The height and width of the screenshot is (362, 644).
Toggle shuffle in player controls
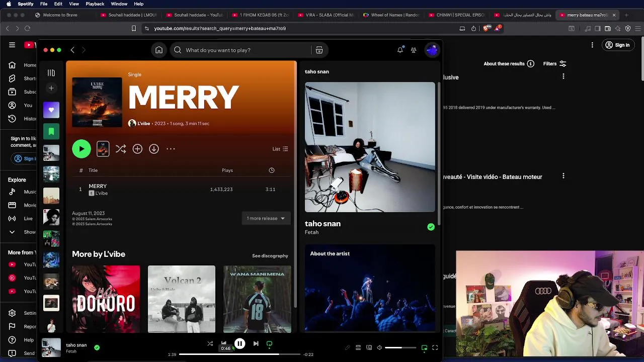coord(210,344)
